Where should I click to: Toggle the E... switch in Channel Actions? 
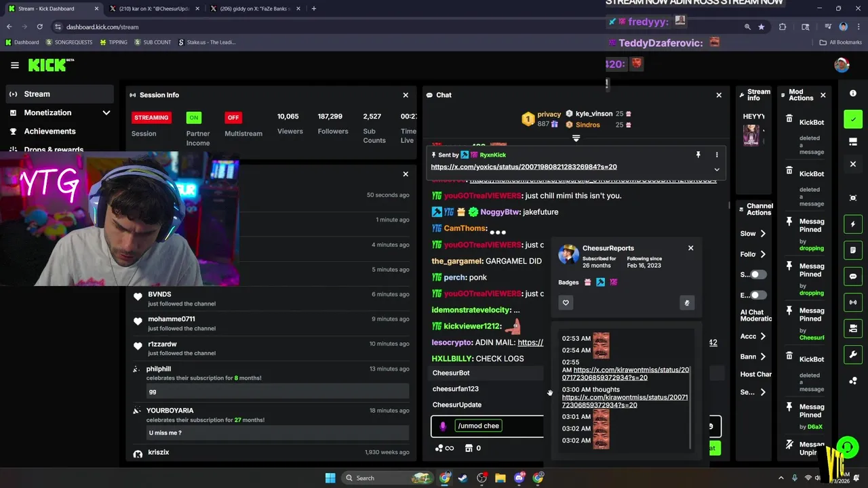[757, 296]
